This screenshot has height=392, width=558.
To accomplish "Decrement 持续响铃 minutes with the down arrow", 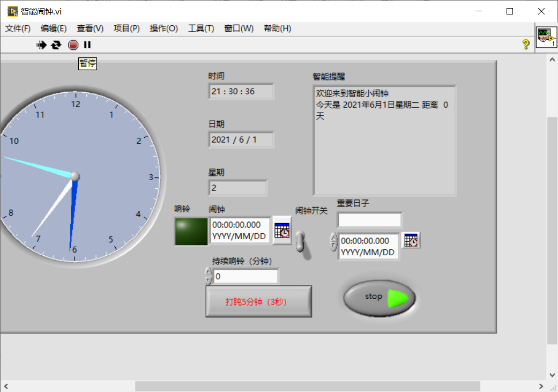I will pos(209,279).
